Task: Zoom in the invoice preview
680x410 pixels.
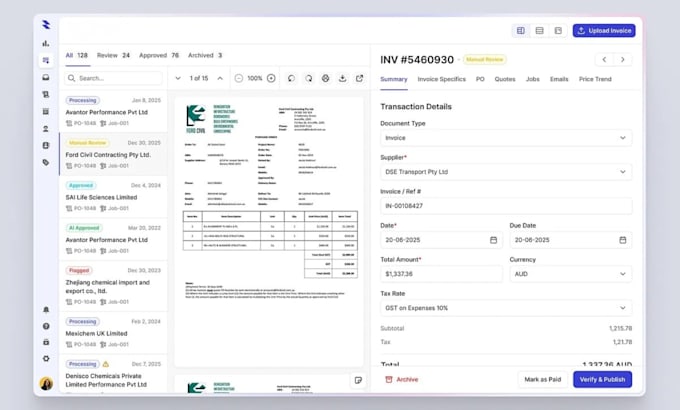Action: (x=271, y=78)
